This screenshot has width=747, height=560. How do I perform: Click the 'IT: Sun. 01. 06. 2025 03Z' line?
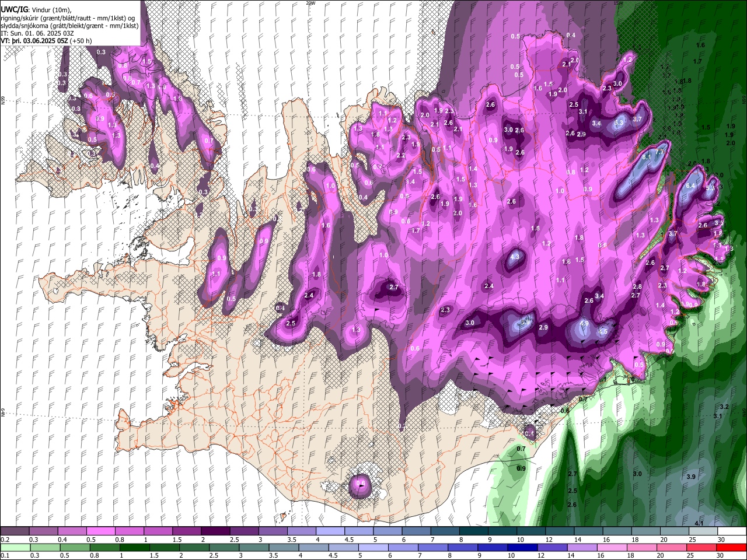click(x=37, y=33)
